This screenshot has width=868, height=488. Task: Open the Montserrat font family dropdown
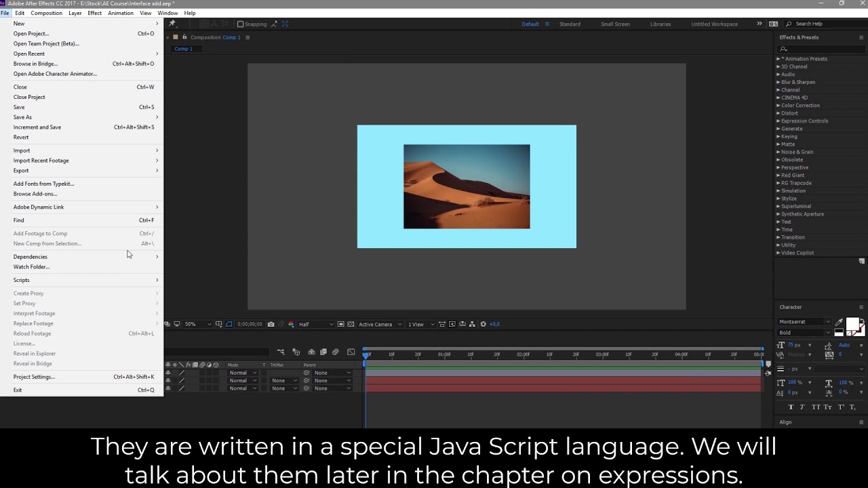(804, 322)
